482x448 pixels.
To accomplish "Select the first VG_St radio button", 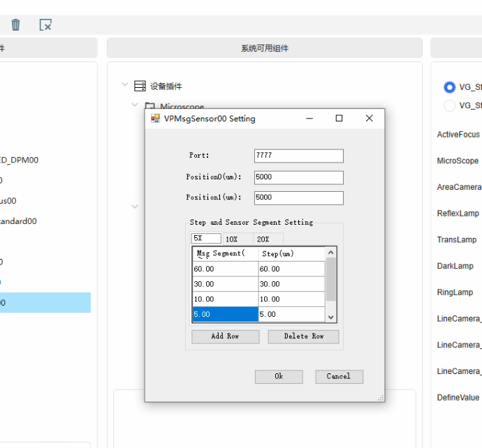I will 449,87.
